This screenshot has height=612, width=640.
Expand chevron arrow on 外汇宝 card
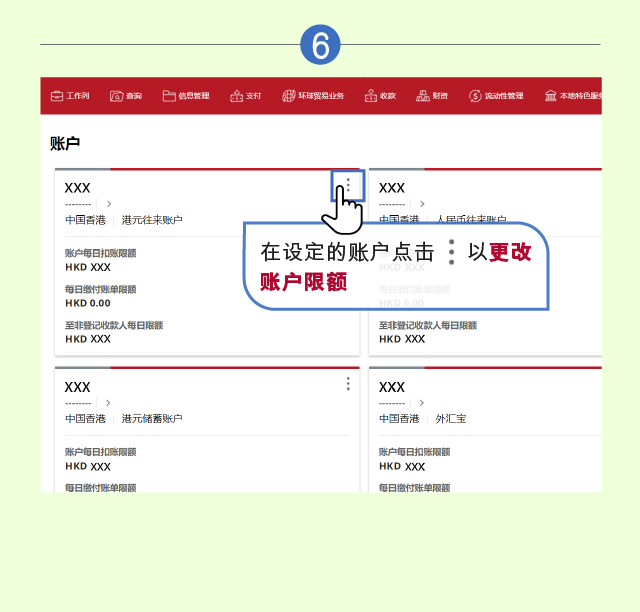point(423,402)
